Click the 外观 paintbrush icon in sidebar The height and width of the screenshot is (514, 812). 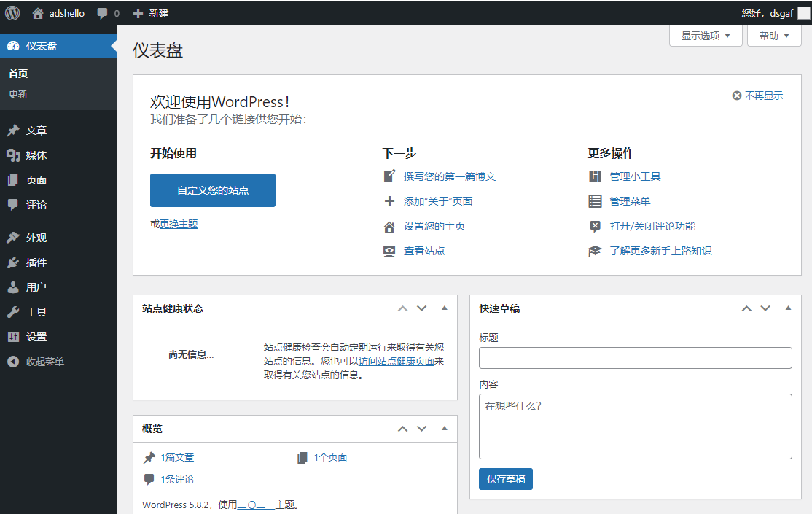click(13, 238)
